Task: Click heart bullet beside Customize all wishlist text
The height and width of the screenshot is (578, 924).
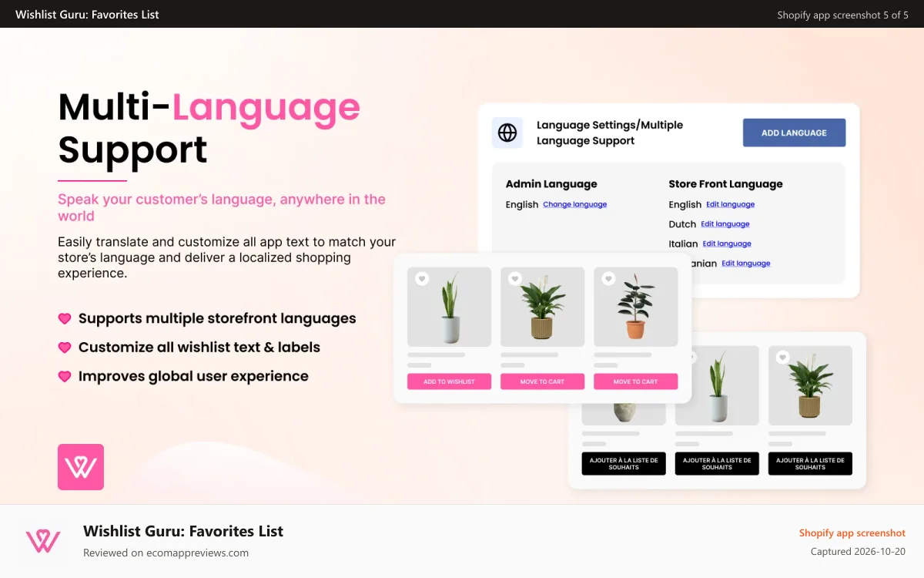Action: pyautogui.click(x=65, y=348)
